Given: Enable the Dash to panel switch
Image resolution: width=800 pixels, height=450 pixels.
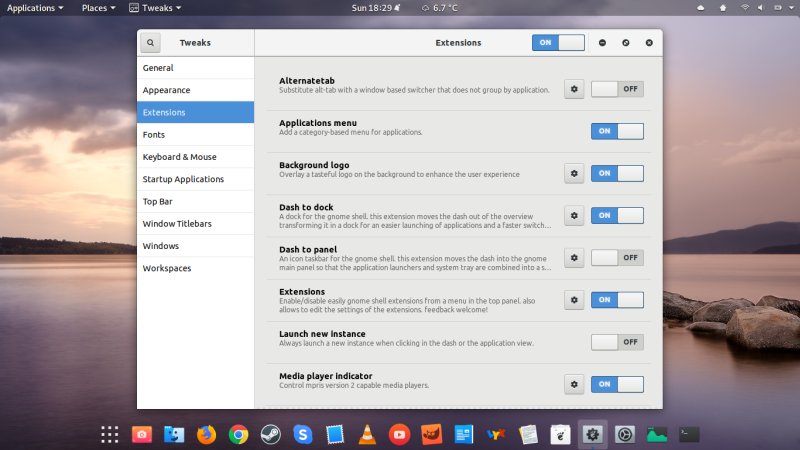Looking at the screenshot, I should (617, 258).
